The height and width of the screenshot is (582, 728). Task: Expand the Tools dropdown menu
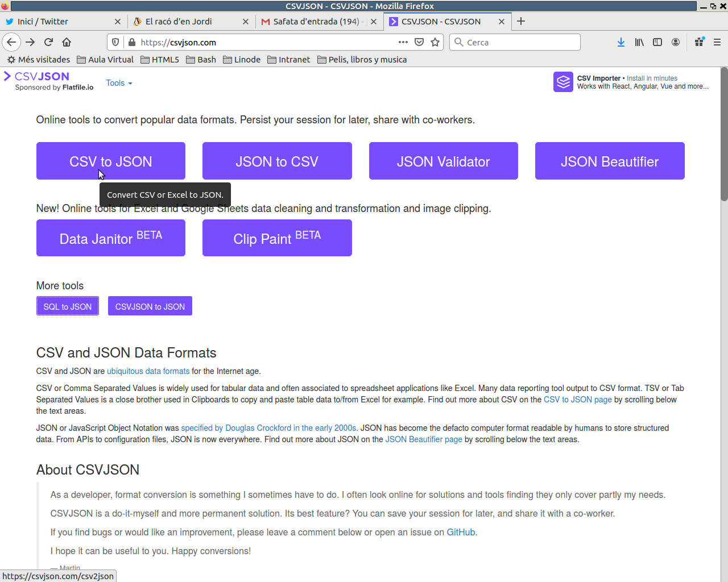(119, 83)
